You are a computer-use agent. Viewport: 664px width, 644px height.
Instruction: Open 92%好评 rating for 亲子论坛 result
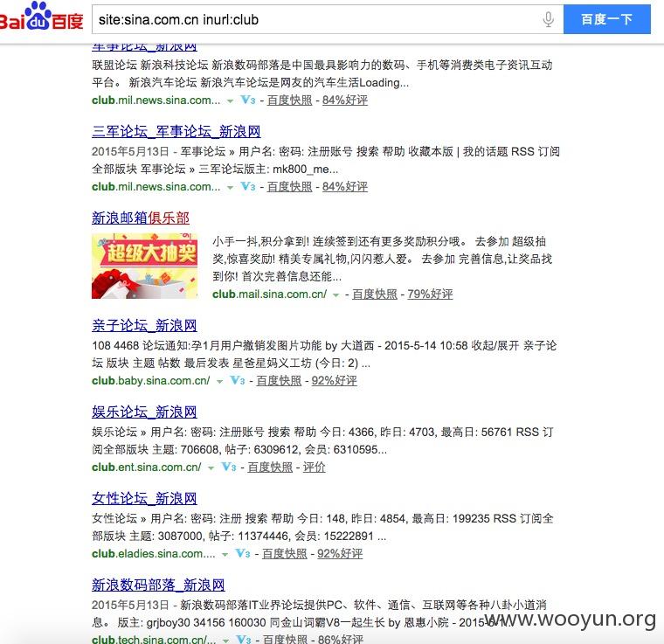(335, 381)
